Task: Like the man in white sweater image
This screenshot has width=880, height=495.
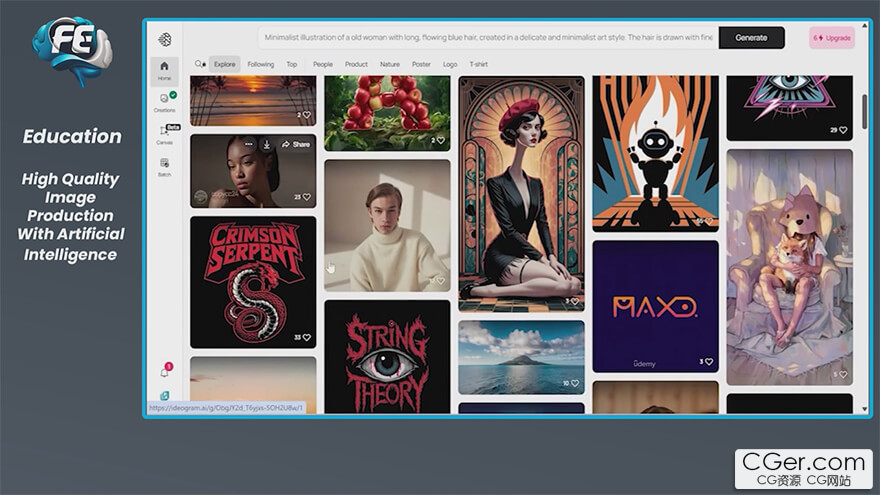Action: coord(441,281)
